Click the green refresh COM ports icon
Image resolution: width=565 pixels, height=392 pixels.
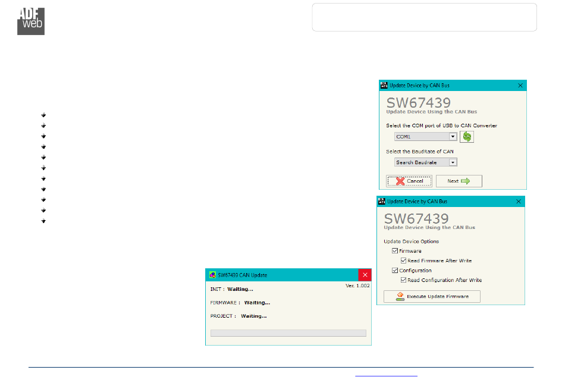[467, 137]
